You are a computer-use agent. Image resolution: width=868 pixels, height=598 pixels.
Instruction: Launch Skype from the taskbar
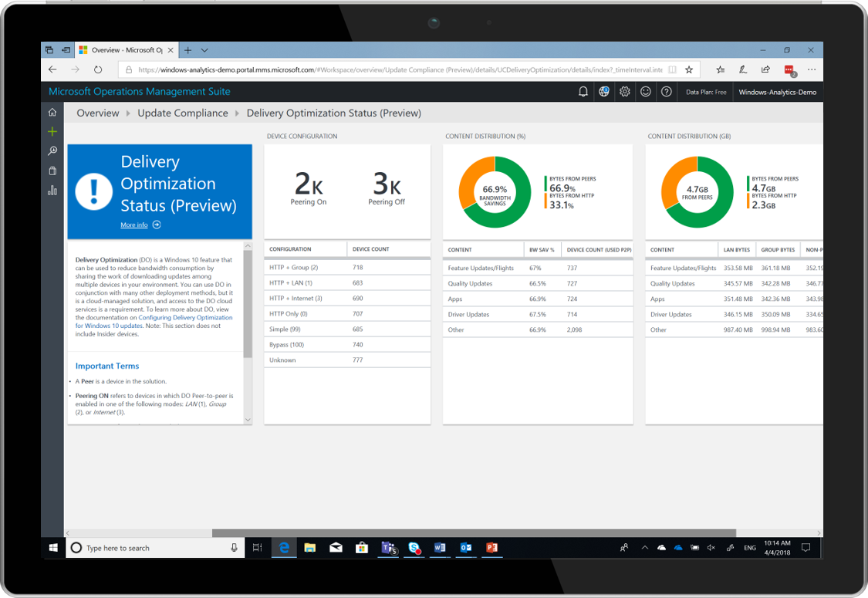point(414,548)
